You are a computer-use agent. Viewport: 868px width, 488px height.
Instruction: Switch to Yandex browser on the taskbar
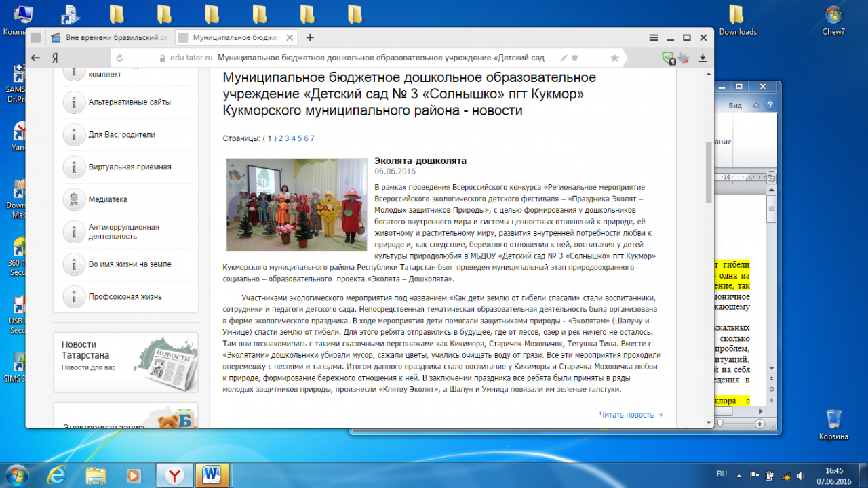click(175, 474)
